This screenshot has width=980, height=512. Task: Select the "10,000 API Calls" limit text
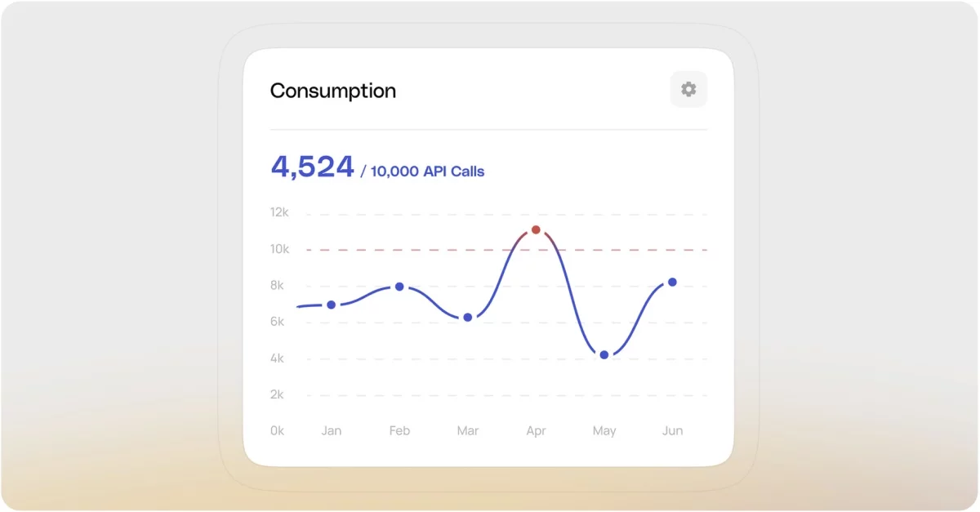(427, 171)
